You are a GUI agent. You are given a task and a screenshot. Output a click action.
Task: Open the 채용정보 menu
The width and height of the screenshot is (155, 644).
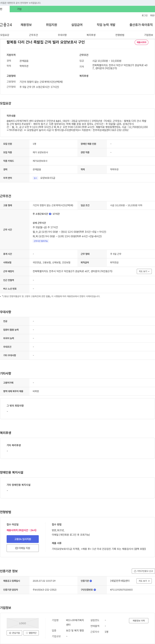(26, 25)
